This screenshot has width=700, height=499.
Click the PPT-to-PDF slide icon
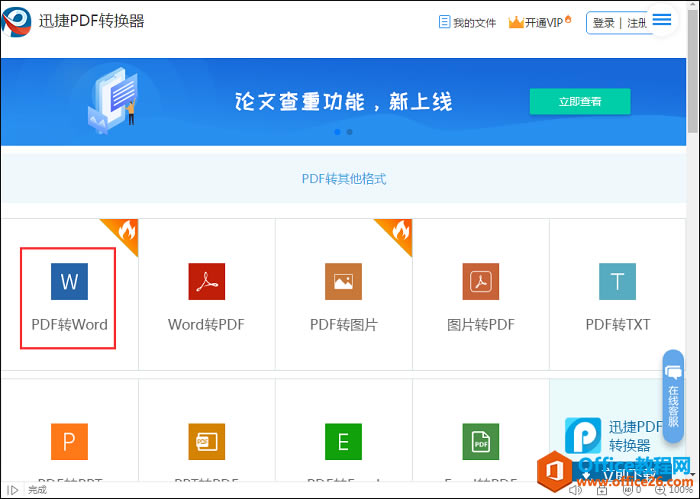click(x=207, y=441)
